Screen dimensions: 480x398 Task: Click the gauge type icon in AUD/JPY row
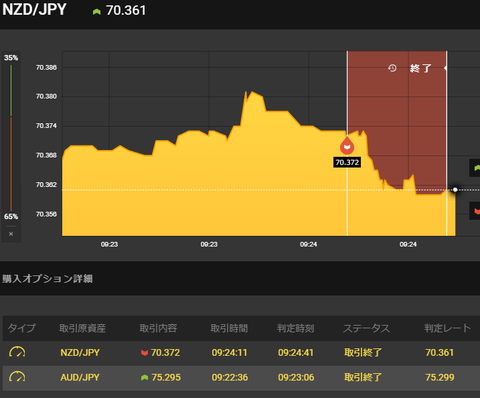(x=17, y=377)
